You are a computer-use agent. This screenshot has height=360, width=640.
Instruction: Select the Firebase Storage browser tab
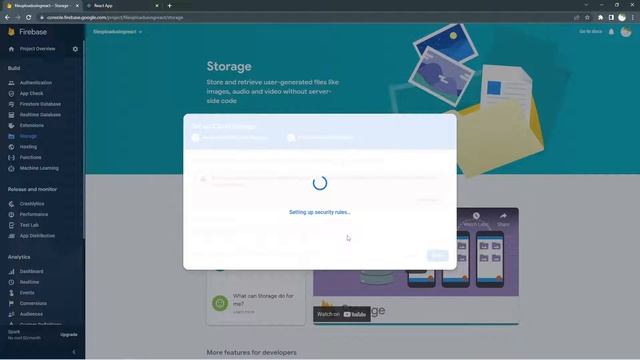tap(42, 6)
